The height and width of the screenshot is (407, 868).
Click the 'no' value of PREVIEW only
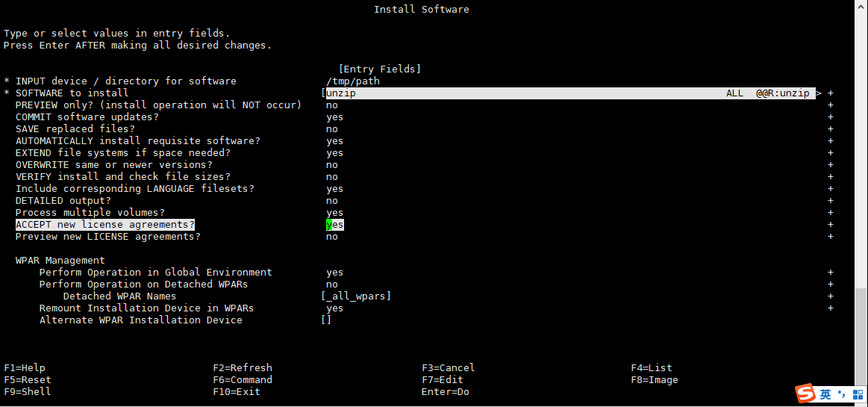[332, 105]
